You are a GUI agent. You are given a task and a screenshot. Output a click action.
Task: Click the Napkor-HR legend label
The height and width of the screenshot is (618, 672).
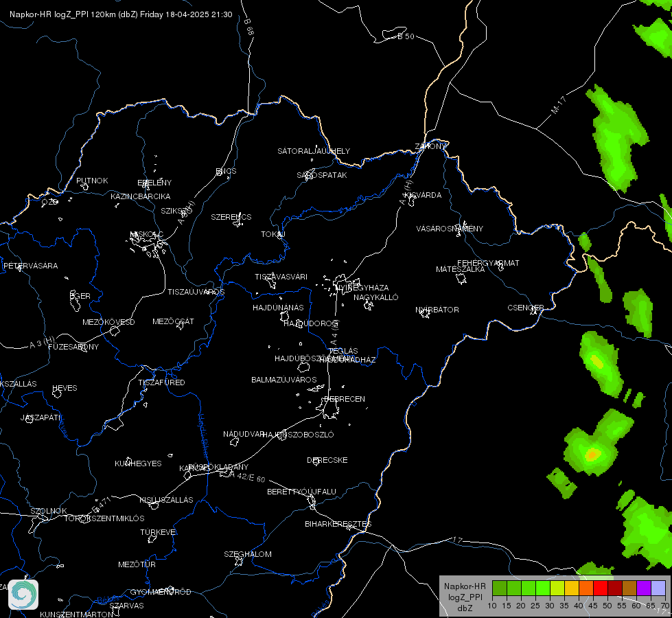coord(465,586)
